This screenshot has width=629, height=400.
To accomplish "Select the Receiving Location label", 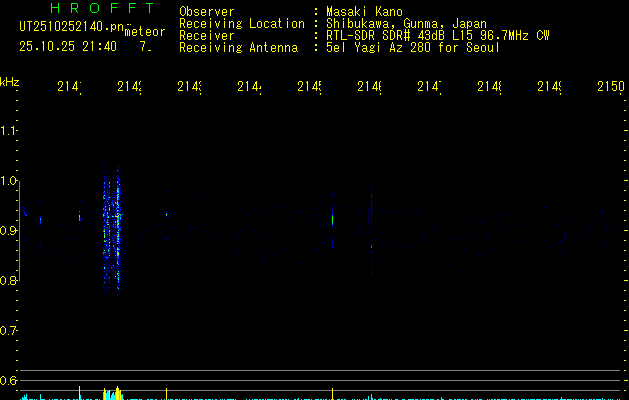I will coord(242,24).
